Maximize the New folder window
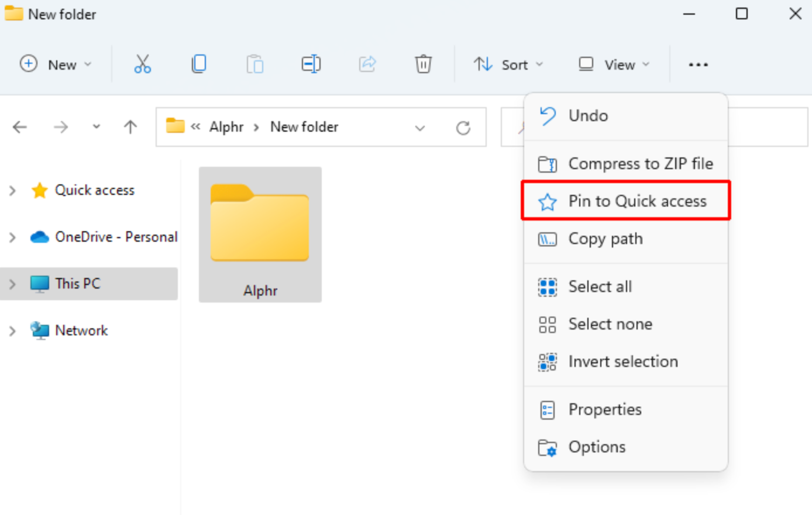The height and width of the screenshot is (515, 812). [x=742, y=13]
